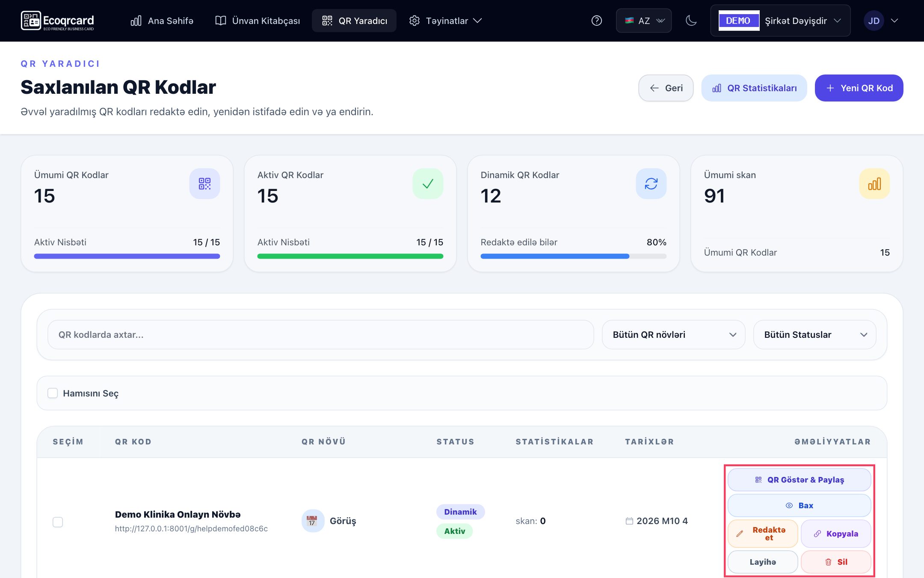The width and height of the screenshot is (924, 578).
Task: Open the AZ language dropdown
Action: coord(644,21)
